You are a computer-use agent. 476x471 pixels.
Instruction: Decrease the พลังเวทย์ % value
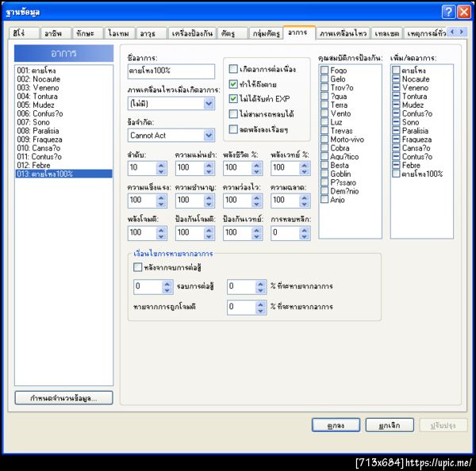(x=304, y=172)
